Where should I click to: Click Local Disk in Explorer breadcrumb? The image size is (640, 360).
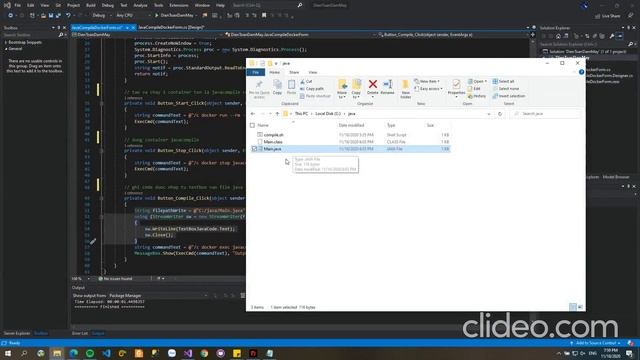(x=328, y=114)
